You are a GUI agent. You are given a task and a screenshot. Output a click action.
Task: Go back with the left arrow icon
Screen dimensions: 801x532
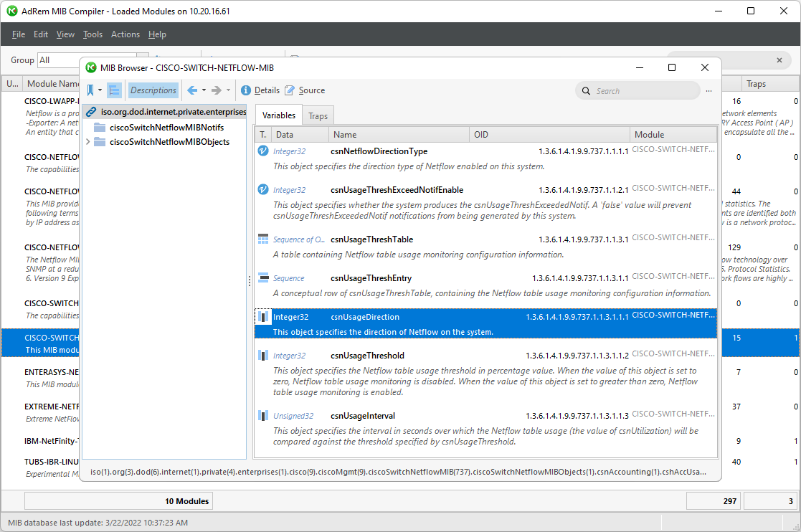[192, 90]
